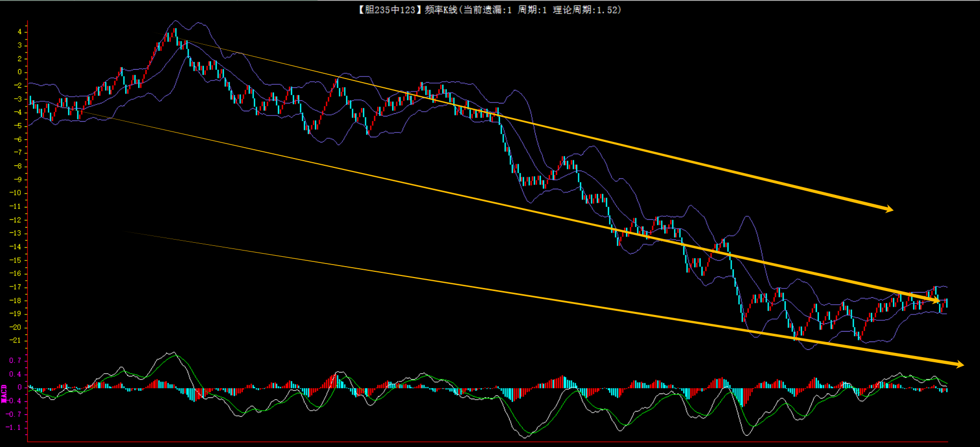Click the -18 label on price axis

[x=16, y=300]
